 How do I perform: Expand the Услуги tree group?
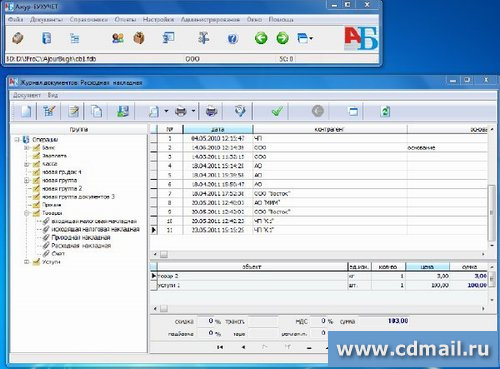point(27,262)
